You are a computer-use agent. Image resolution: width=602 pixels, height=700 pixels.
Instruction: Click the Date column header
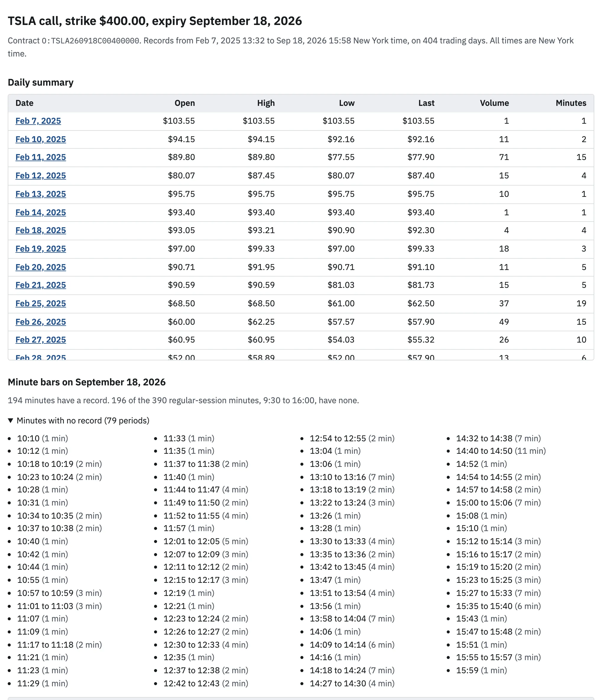(24, 103)
